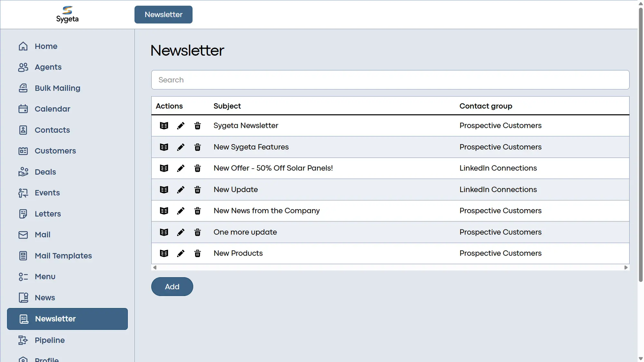The width and height of the screenshot is (644, 362).
Task: Delete the One more update newsletter
Action: [197, 232]
